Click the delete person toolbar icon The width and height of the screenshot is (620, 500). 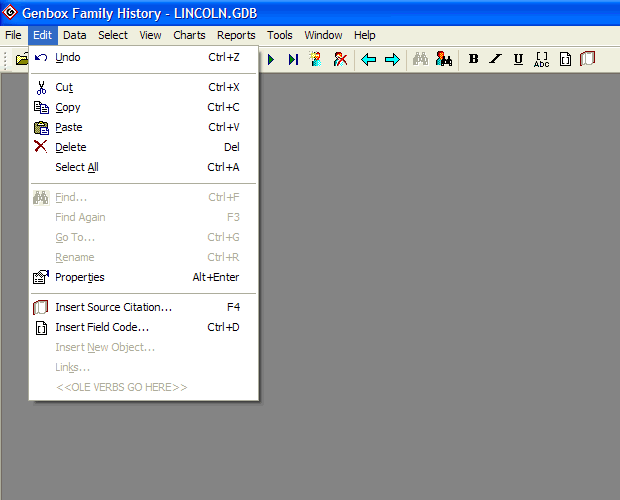(x=341, y=59)
